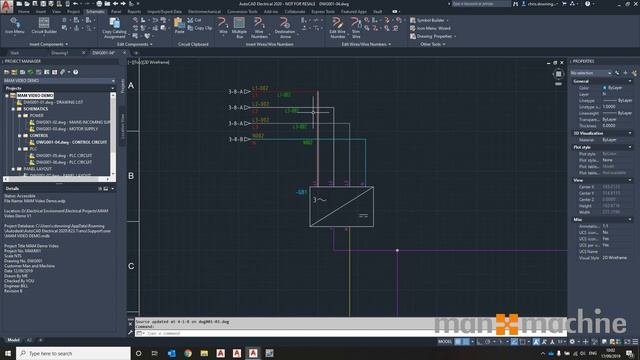Screen dimensions: 640x360
Task: Select the Trim Wire tool
Action: point(356,28)
